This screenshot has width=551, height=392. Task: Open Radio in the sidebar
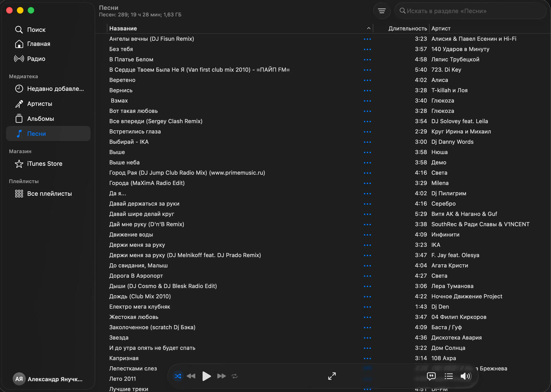[x=36, y=59]
